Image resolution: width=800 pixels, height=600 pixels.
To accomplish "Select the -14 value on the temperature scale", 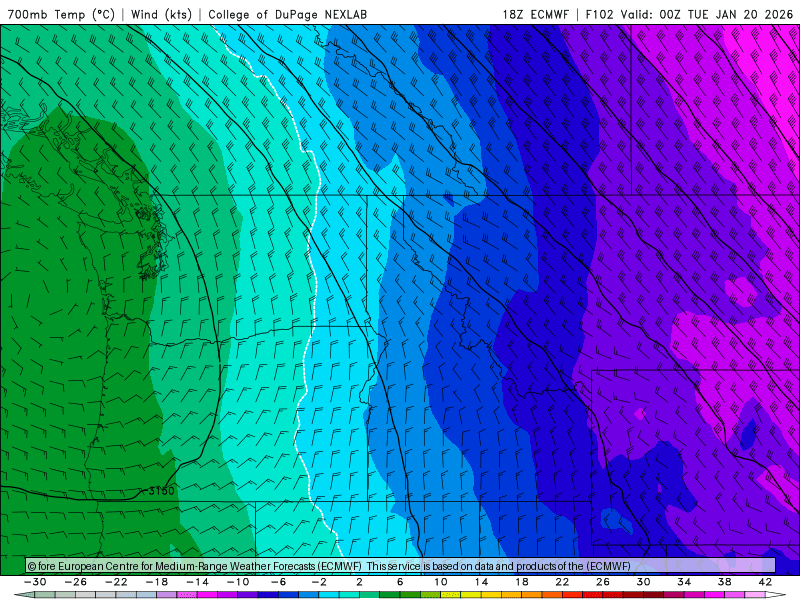I will pos(197,582).
